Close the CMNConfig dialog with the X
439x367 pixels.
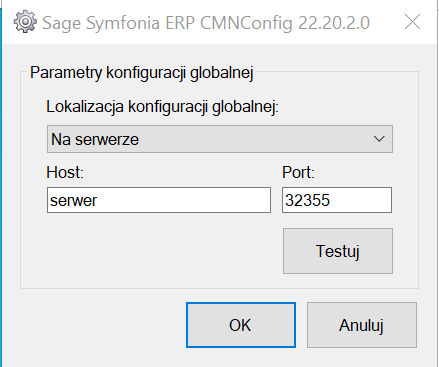click(x=412, y=22)
